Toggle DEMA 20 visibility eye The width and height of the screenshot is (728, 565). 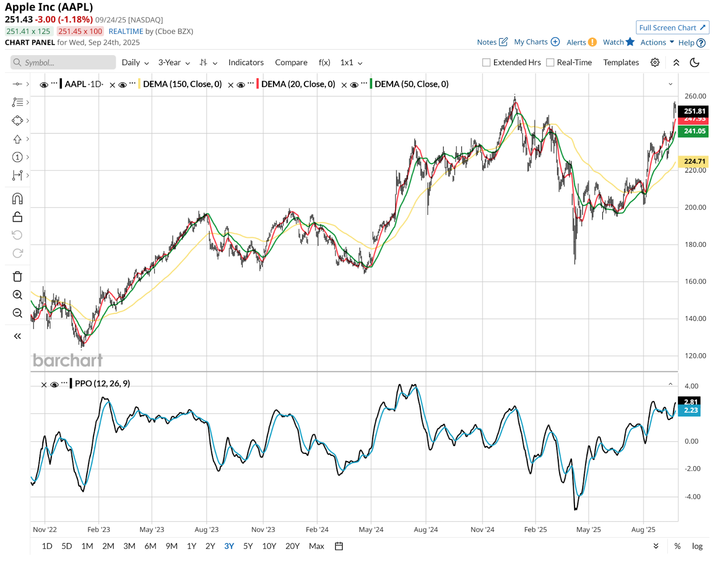pos(241,85)
